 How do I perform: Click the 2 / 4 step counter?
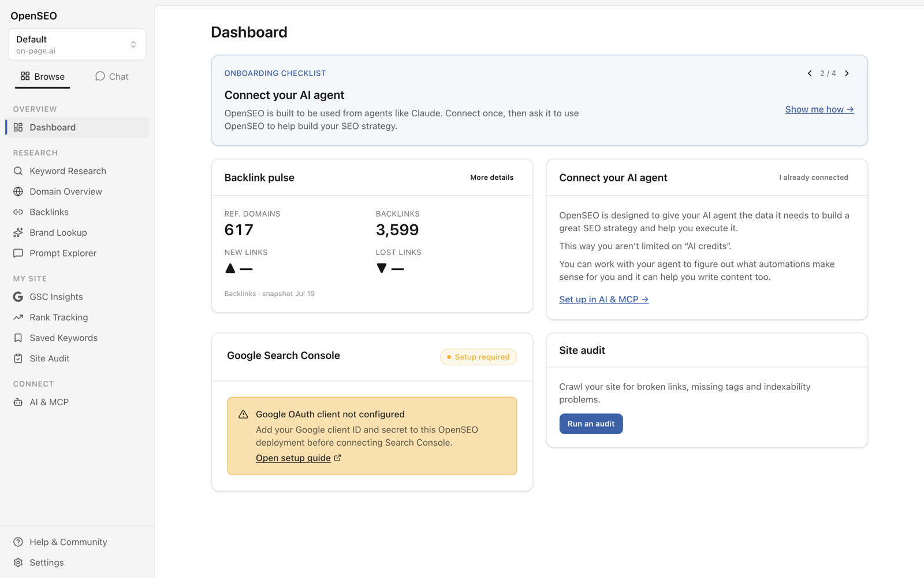(828, 73)
